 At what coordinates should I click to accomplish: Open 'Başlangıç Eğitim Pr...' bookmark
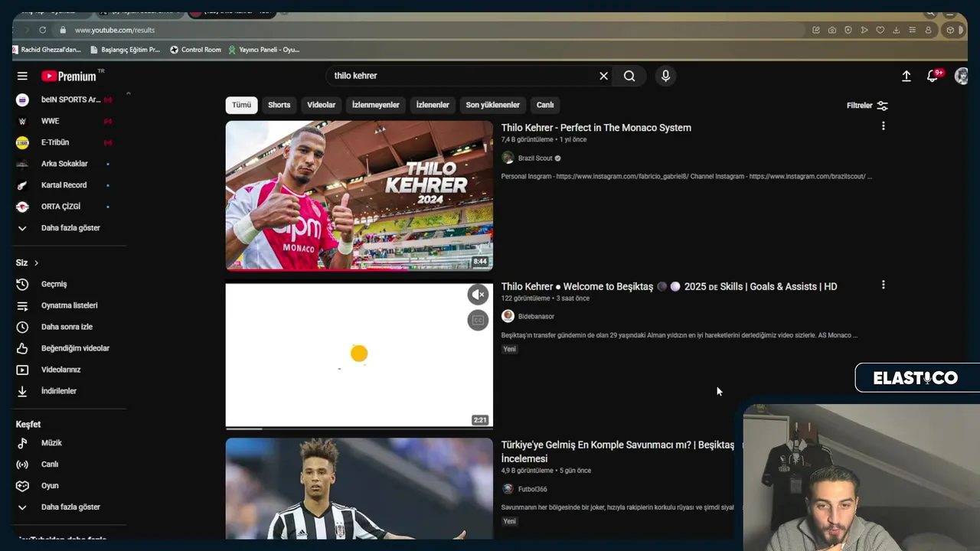(125, 50)
